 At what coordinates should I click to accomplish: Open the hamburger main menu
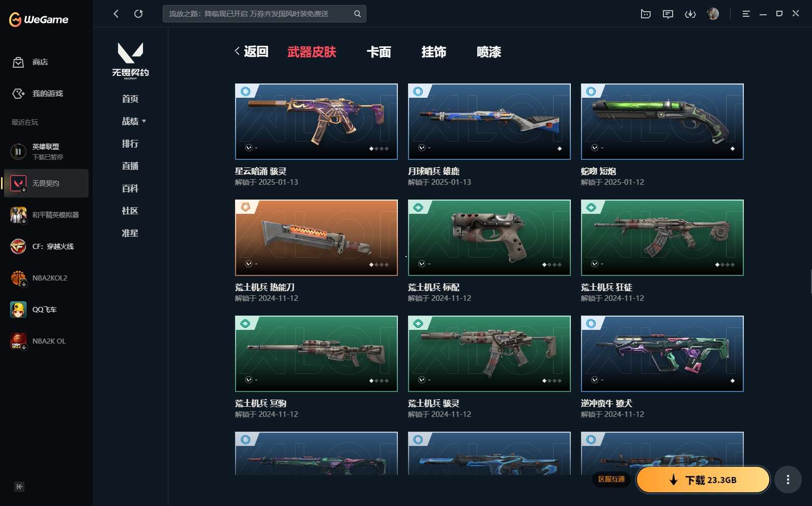click(x=746, y=14)
